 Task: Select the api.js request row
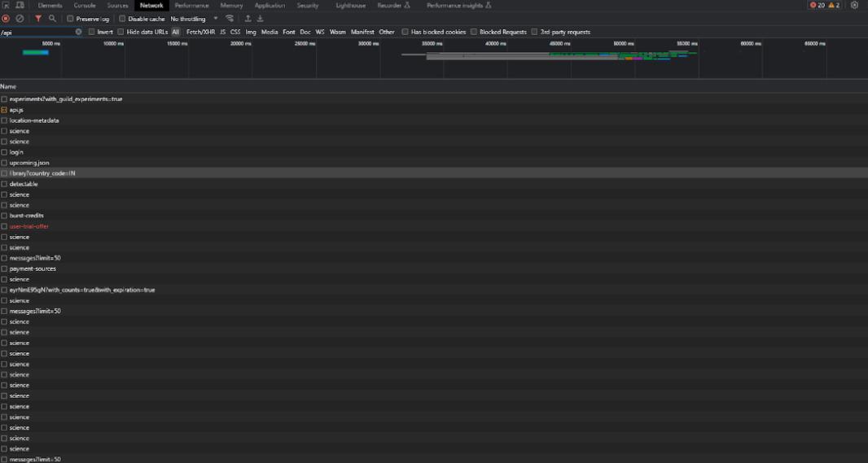tap(434, 110)
